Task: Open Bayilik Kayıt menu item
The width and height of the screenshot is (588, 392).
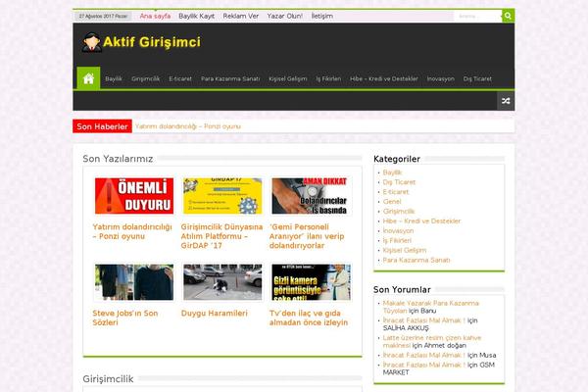Action: (197, 16)
